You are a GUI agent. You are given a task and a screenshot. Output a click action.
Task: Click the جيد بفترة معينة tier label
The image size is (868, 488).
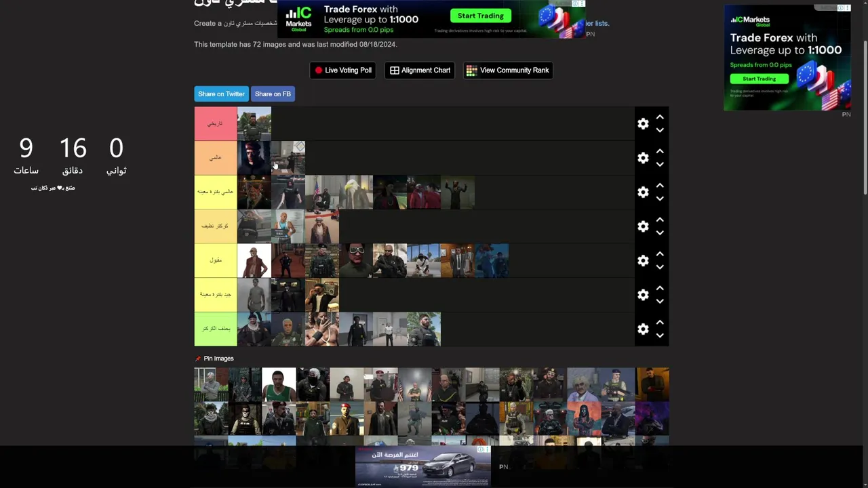click(x=216, y=295)
